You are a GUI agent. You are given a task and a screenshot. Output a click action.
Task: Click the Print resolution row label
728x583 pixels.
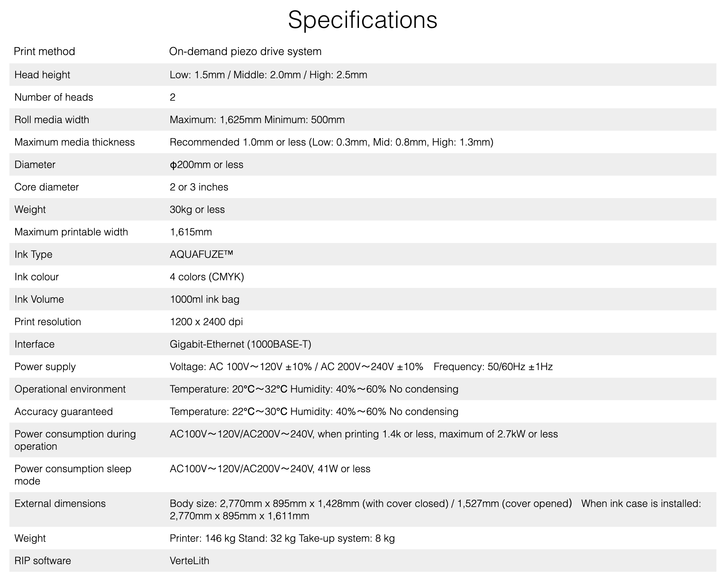[48, 322]
